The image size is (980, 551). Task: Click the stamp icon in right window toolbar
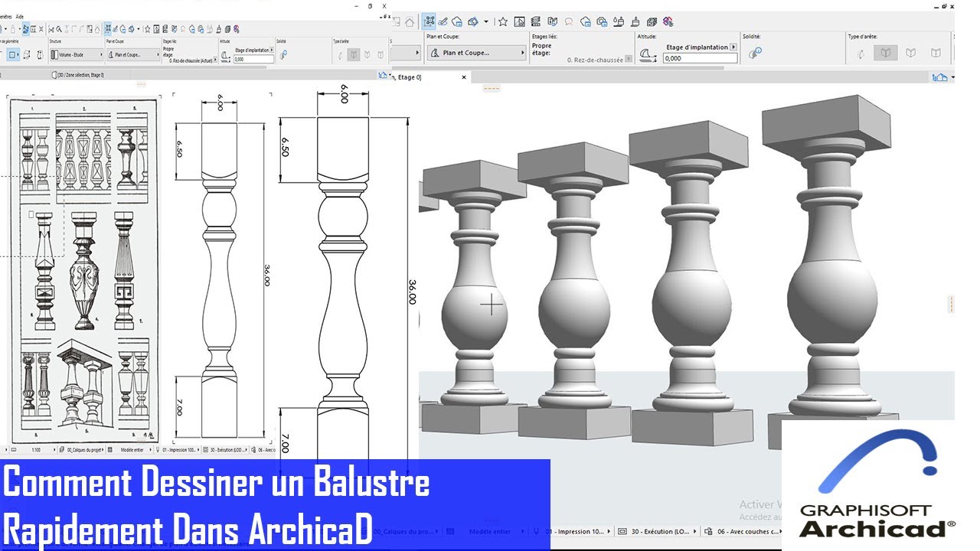click(635, 21)
